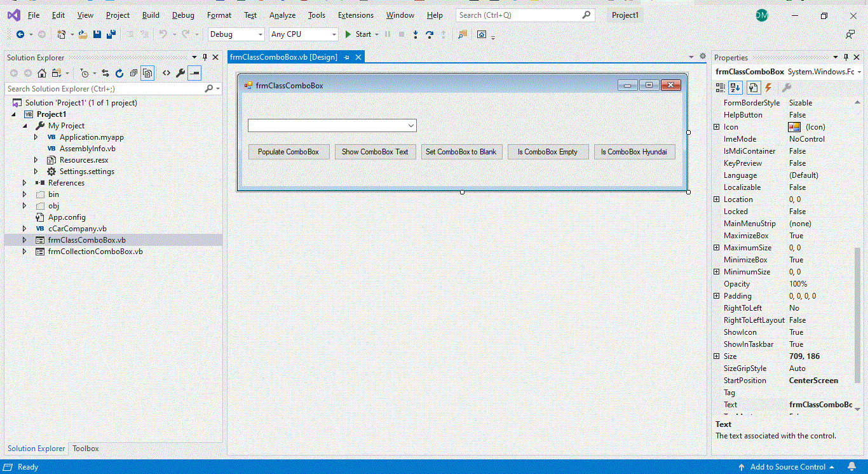This screenshot has width=868, height=474.
Task: Click Collapse All in Solution Explorer
Action: [133, 73]
